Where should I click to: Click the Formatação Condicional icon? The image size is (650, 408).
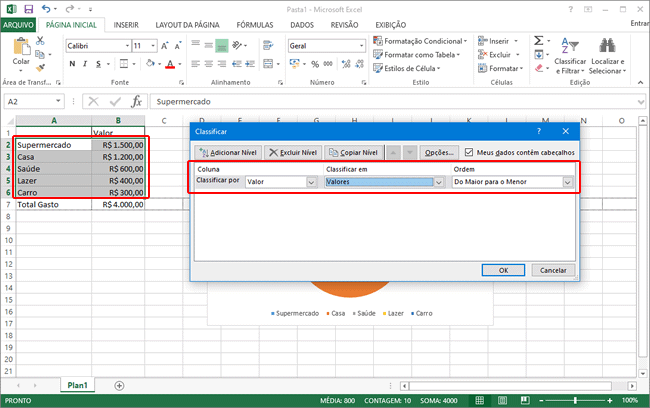(380, 40)
